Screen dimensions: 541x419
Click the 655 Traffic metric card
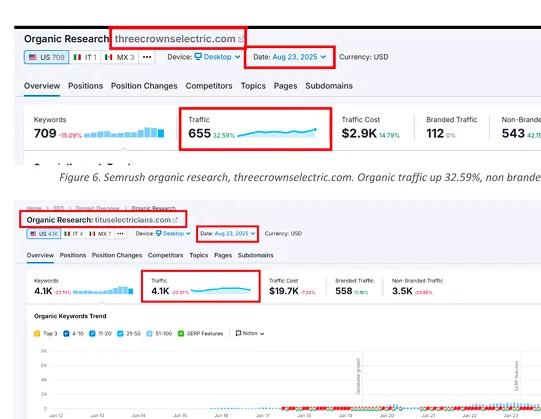point(255,129)
